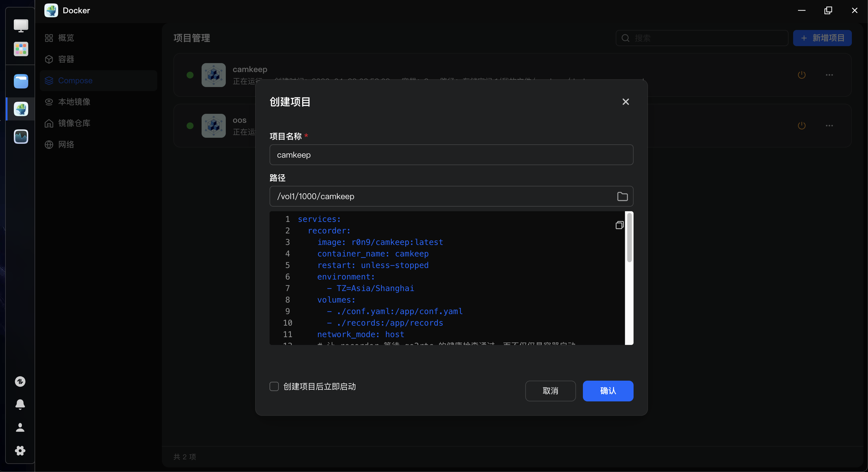Click the 取消 cancel button
The image size is (868, 472).
click(x=550, y=391)
